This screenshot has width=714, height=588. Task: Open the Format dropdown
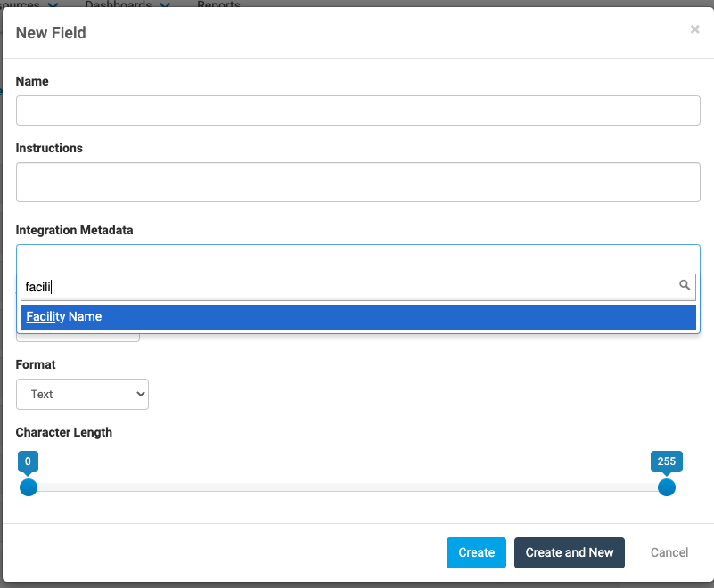pos(82,394)
